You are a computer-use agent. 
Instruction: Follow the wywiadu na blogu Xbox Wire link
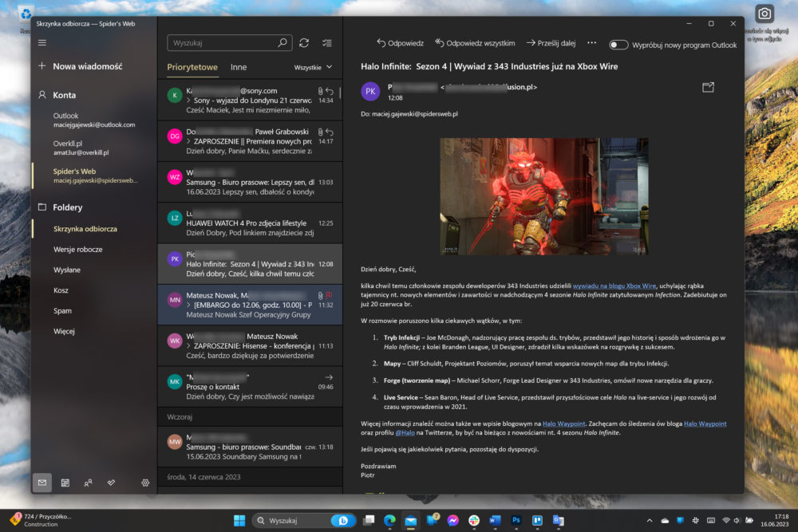tap(614, 286)
